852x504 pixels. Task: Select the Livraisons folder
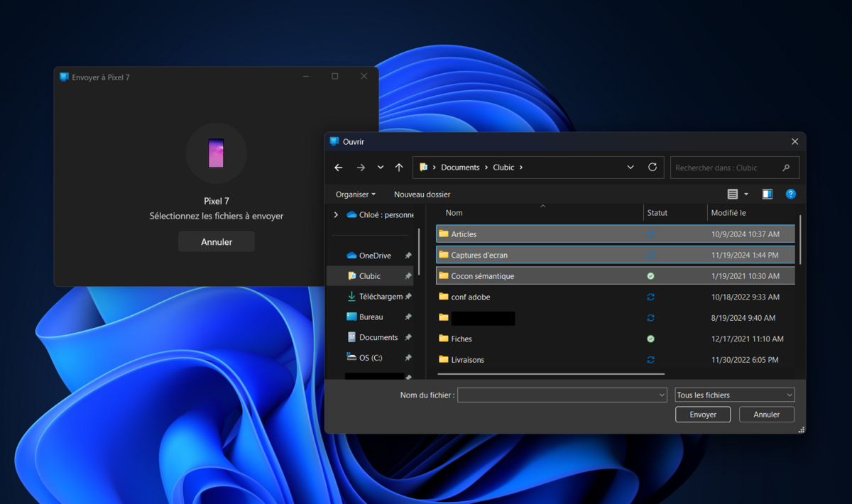click(x=615, y=360)
